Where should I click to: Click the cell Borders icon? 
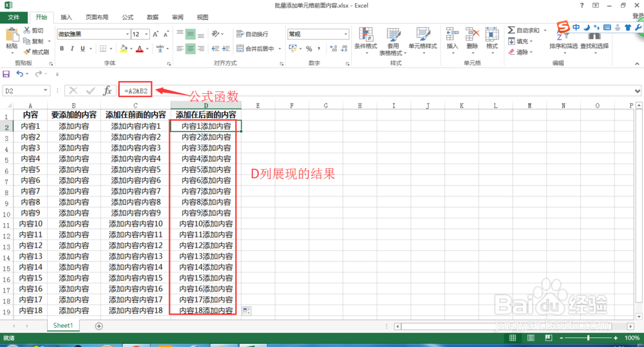coord(103,48)
